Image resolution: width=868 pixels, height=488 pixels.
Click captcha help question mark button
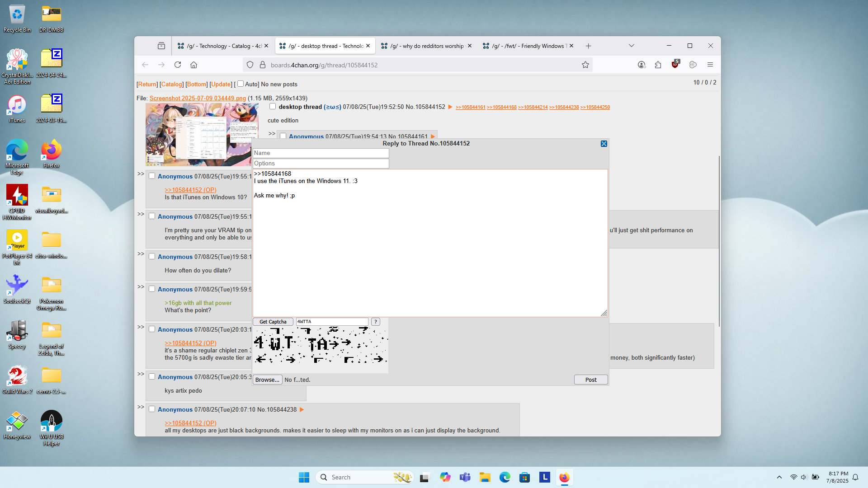point(376,322)
